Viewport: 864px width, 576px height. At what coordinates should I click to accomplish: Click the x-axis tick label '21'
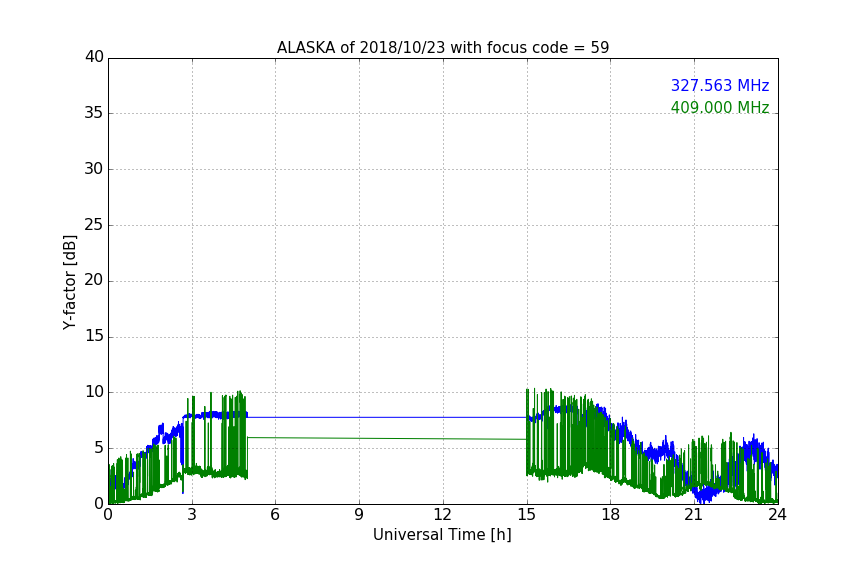point(694,515)
